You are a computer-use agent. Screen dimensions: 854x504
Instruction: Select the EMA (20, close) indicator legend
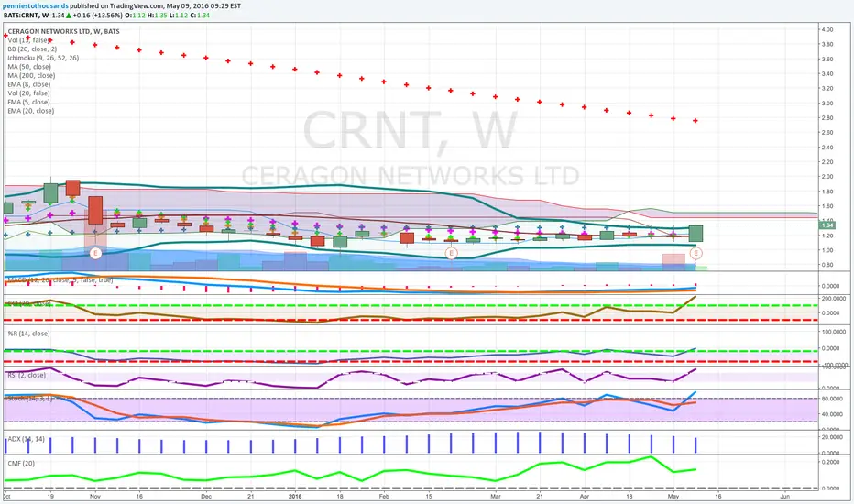pyautogui.click(x=31, y=111)
